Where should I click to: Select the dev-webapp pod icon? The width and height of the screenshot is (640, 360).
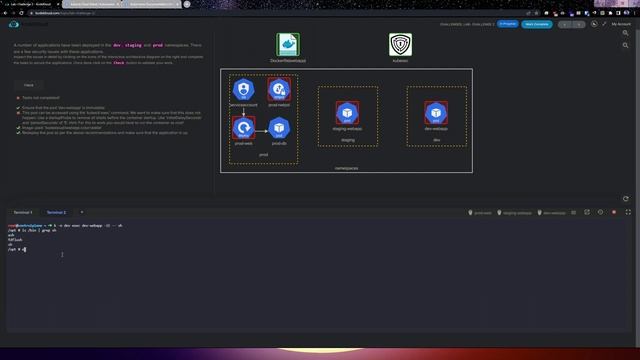(436, 113)
